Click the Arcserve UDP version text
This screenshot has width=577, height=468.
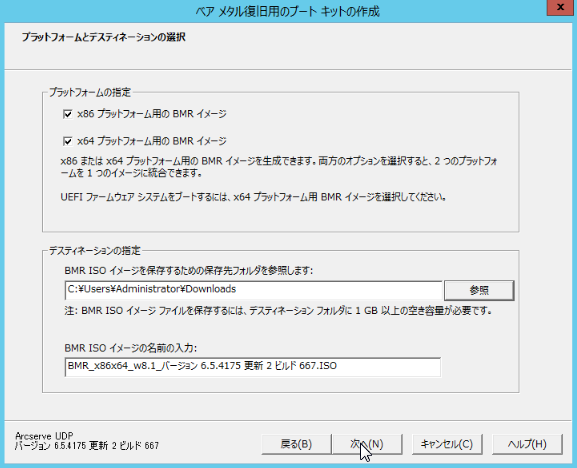pyautogui.click(x=87, y=441)
